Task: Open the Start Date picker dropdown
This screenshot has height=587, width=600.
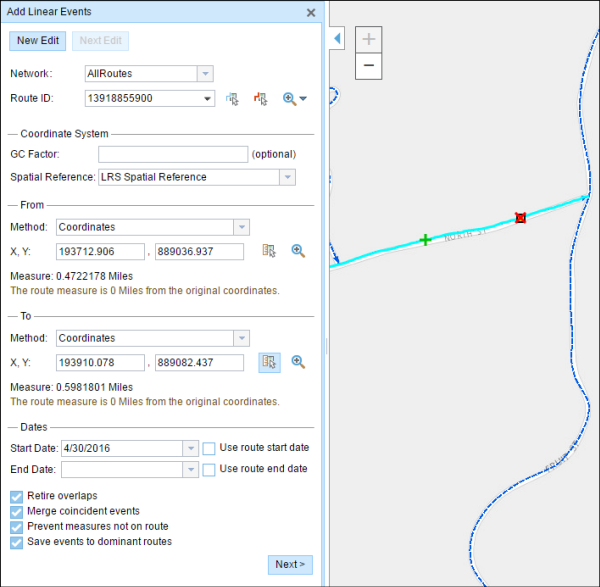Action: (190, 448)
